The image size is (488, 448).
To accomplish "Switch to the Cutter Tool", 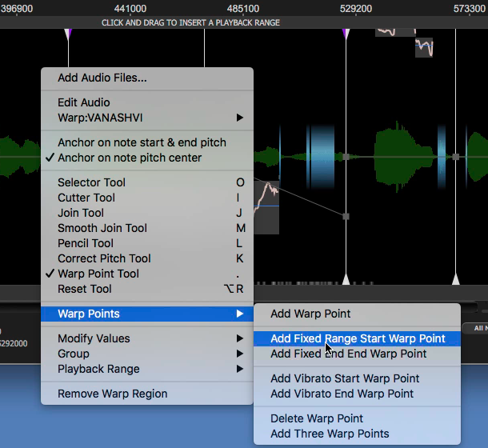I will [x=86, y=198].
